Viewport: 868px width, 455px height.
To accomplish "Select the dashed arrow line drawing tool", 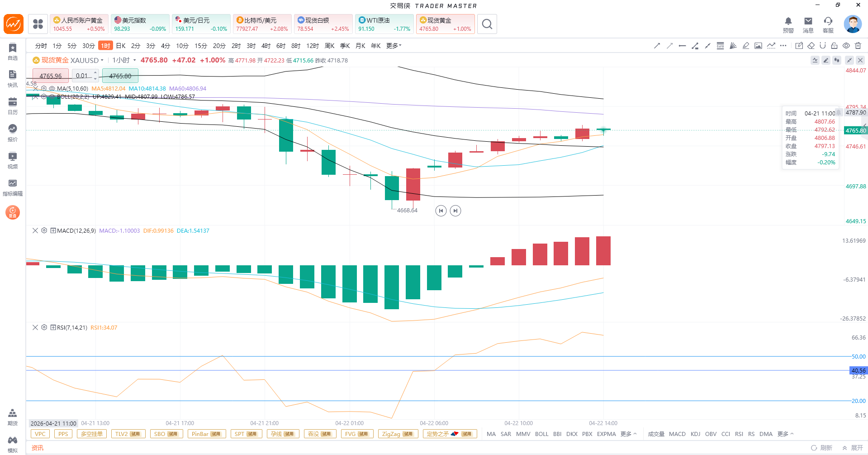I will (x=670, y=46).
